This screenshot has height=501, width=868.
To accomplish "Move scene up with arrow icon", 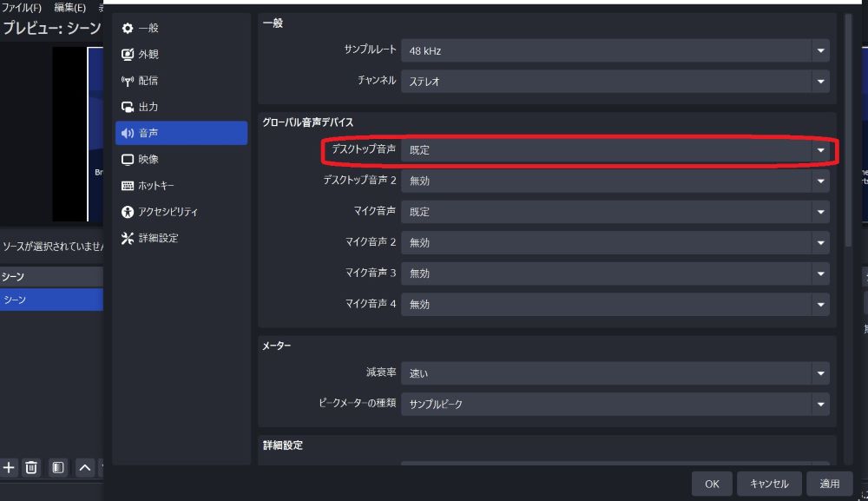I will click(85, 468).
